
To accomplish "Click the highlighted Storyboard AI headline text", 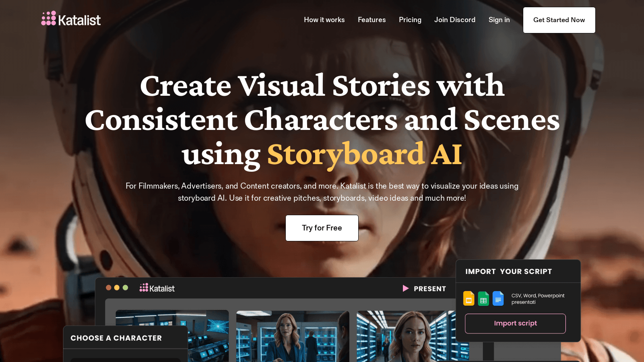I will pos(365,154).
